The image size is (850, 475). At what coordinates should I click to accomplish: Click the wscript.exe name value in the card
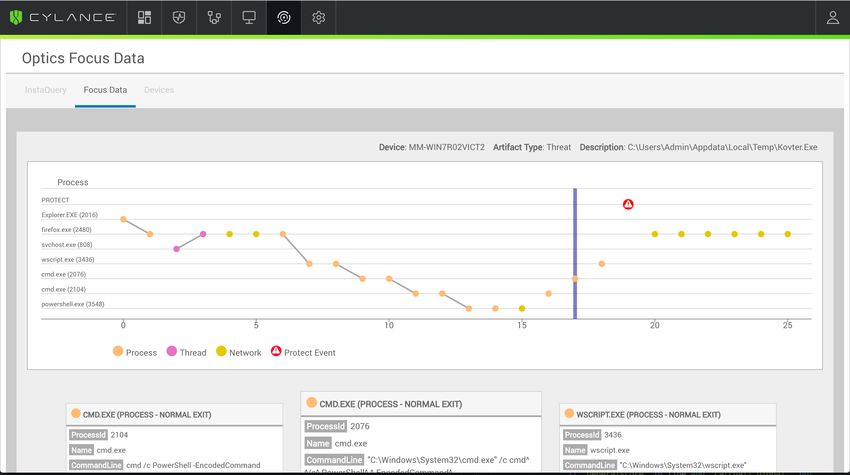610,450
